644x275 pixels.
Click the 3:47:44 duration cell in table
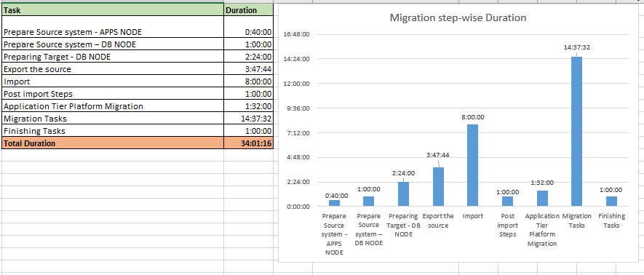pyautogui.click(x=248, y=69)
